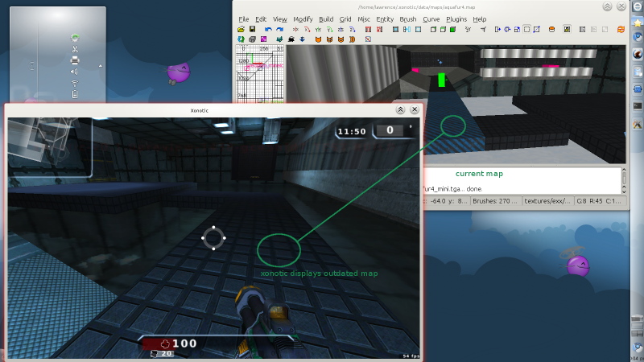The width and height of the screenshot is (644, 362).
Task: Open the Modify menu
Action: (x=303, y=19)
